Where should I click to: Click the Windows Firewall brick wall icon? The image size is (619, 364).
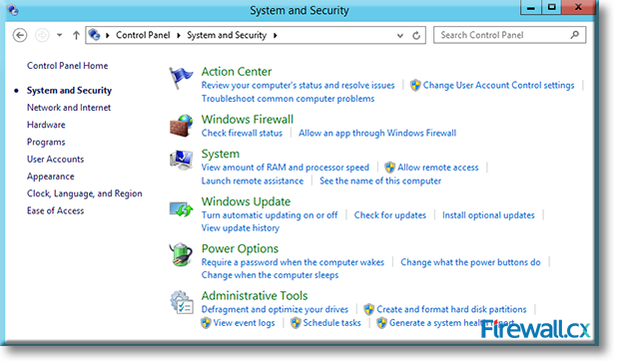pyautogui.click(x=181, y=126)
